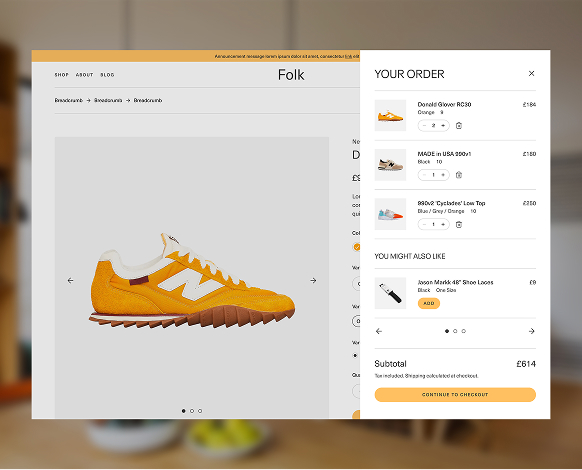Screen dimensions: 582x470
Task: Select first recommendation carousel dot
Action: coord(447,331)
